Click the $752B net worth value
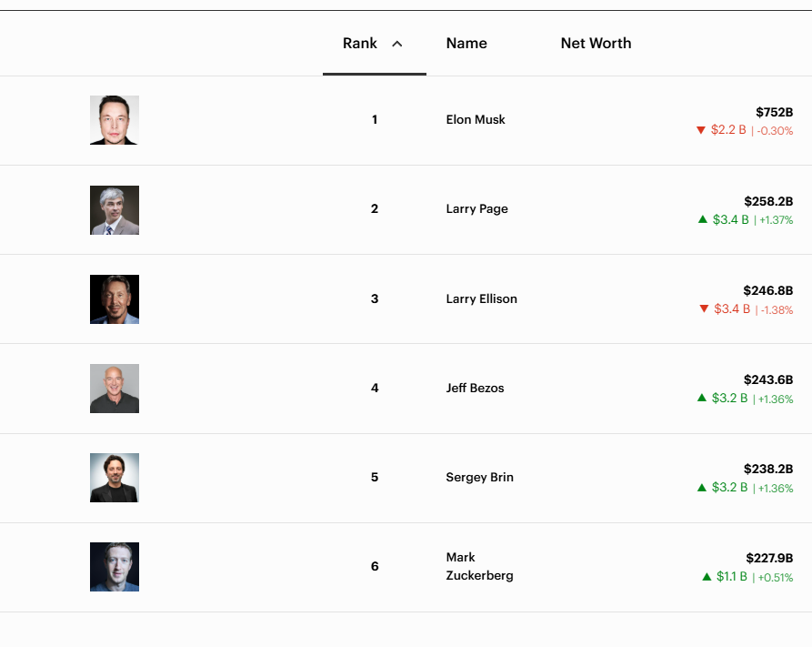The image size is (812, 647). pyautogui.click(x=774, y=113)
